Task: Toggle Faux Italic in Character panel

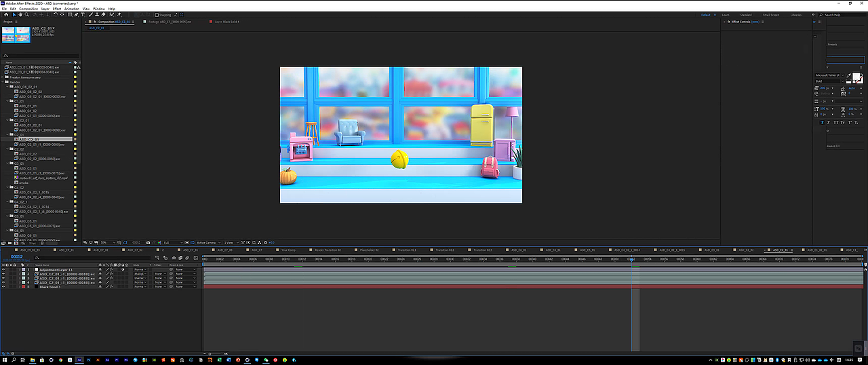Action: point(828,123)
